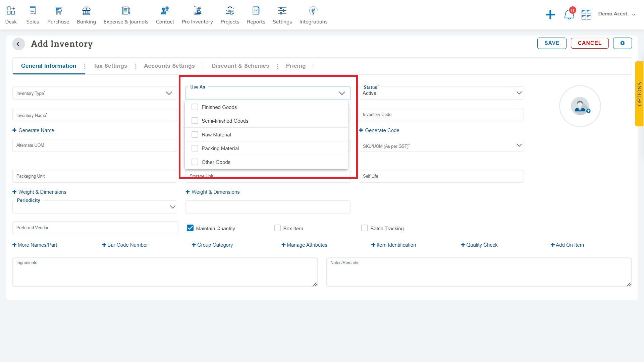Viewport: 644px width, 362px height.
Task: Open the SKU/UOM As per GST dropdown
Action: pos(519,145)
